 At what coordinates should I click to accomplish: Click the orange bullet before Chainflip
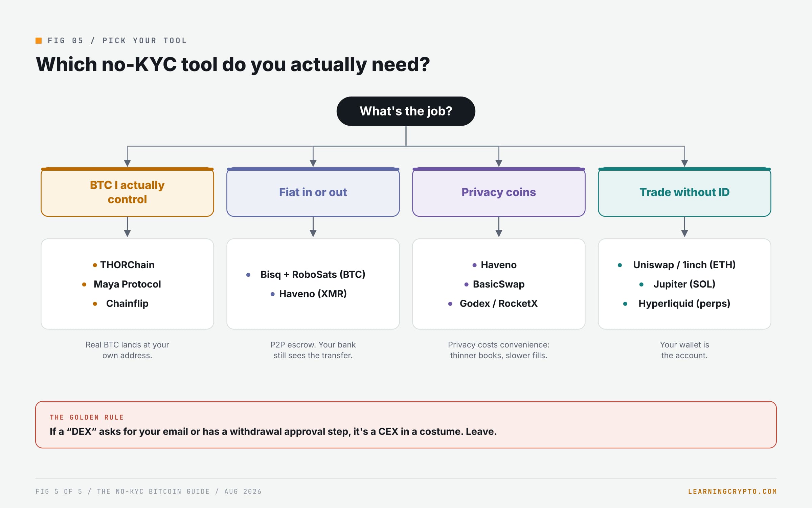coord(95,304)
